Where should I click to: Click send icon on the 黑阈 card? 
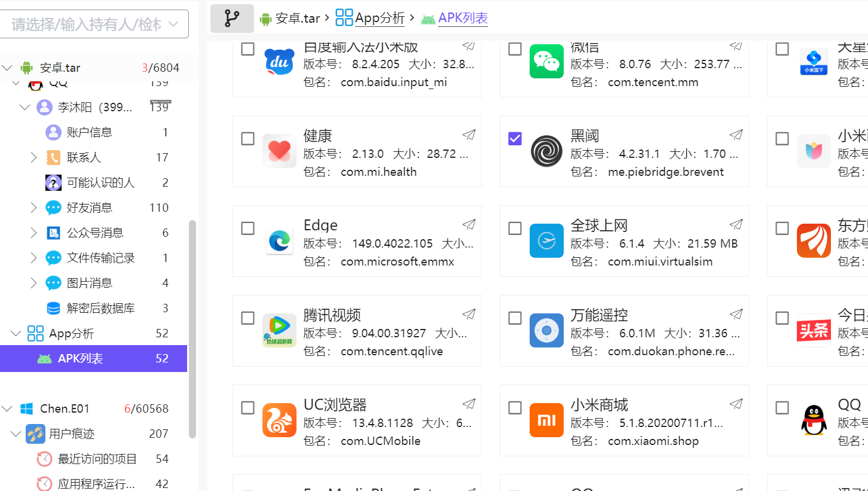(736, 135)
